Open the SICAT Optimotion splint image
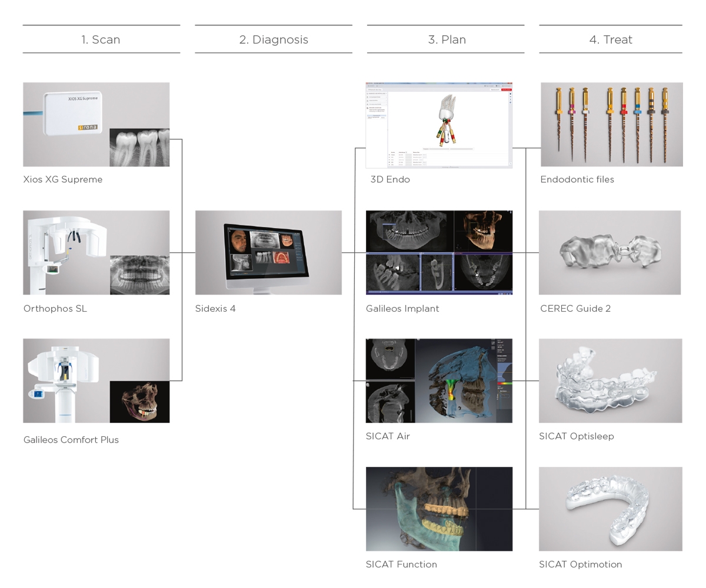This screenshot has width=706, height=588. point(611,509)
